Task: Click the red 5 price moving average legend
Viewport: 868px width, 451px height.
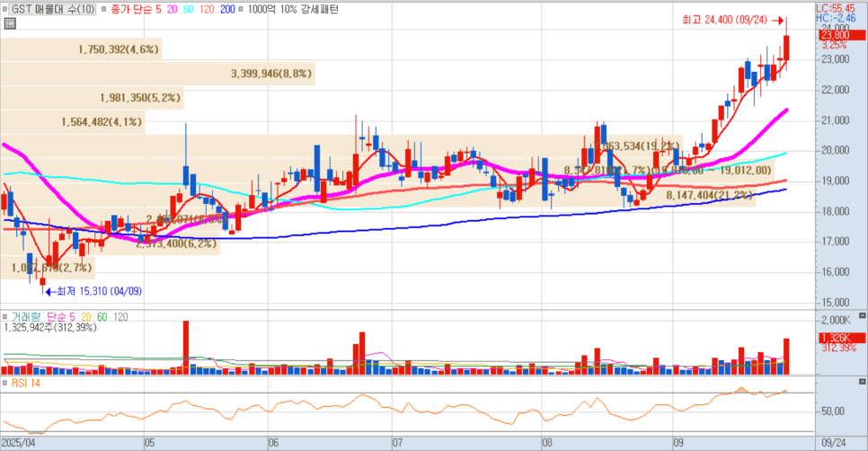Action: [x=158, y=9]
